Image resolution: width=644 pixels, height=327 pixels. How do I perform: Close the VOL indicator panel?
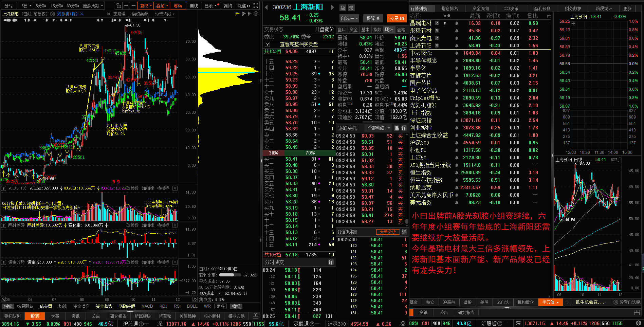point(175,188)
